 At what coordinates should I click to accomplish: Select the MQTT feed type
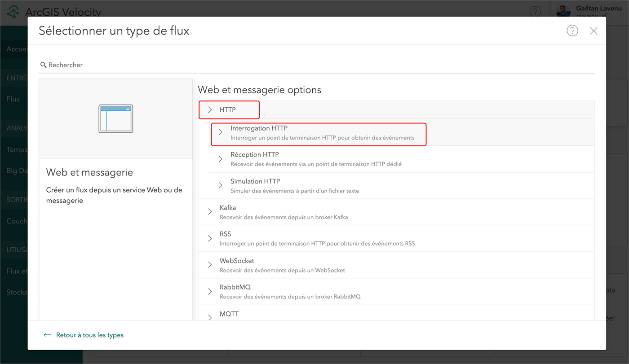pyautogui.click(x=229, y=314)
